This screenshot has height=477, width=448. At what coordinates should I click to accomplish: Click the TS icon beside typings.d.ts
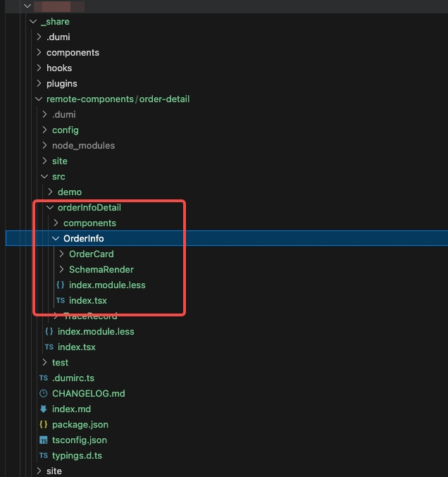point(44,455)
